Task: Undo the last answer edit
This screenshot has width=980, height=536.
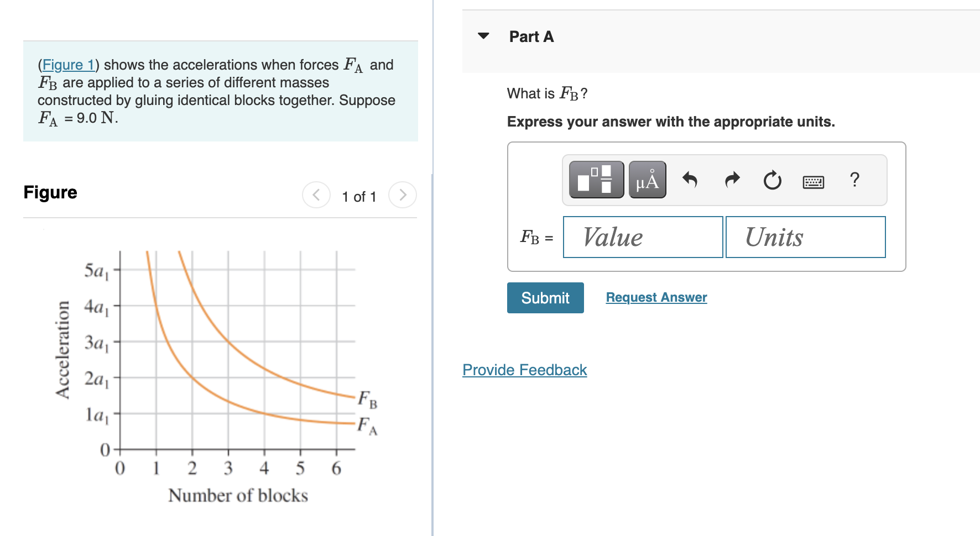Action: 690,180
